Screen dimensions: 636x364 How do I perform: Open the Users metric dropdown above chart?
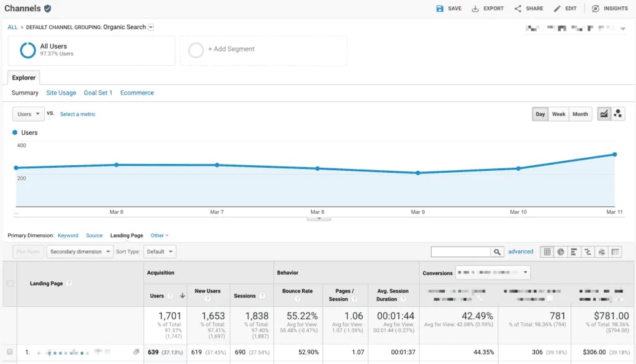pyautogui.click(x=29, y=114)
